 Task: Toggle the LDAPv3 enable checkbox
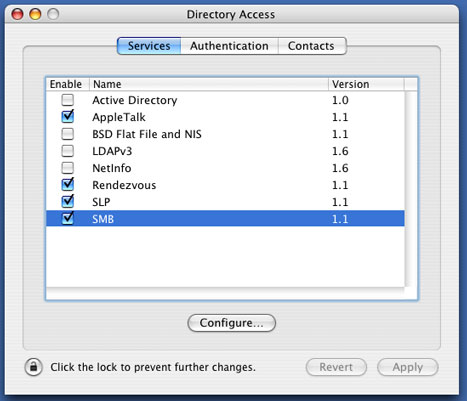pyautogui.click(x=68, y=151)
